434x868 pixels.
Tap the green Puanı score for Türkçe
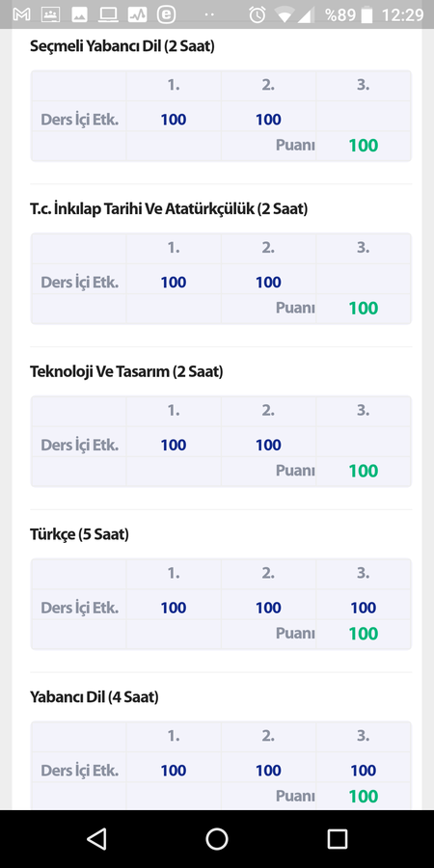point(364,634)
